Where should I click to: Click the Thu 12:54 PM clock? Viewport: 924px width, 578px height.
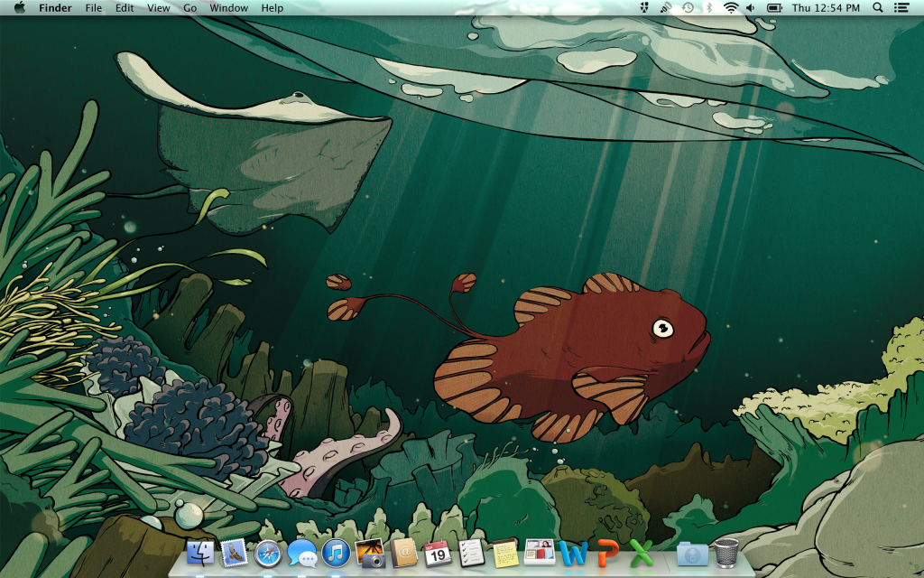(x=826, y=7)
